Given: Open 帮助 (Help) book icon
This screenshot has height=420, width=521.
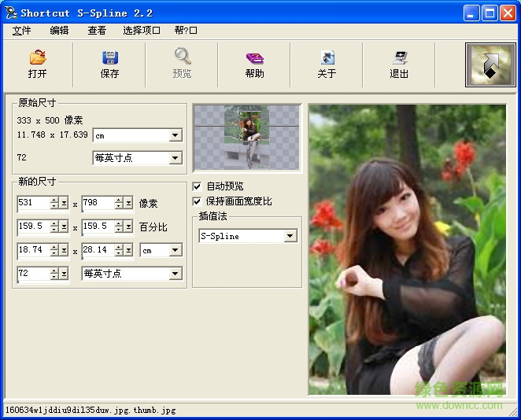Looking at the screenshot, I should 254,58.
